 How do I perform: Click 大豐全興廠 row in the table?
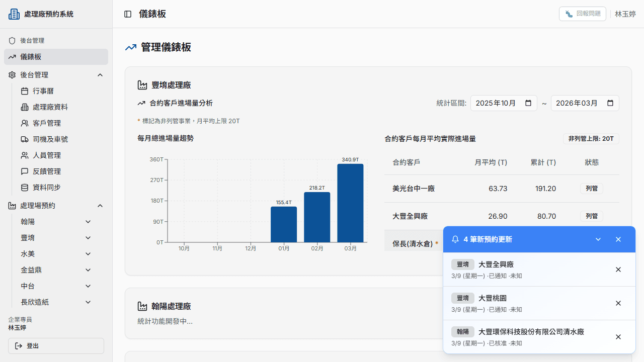[x=502, y=216]
